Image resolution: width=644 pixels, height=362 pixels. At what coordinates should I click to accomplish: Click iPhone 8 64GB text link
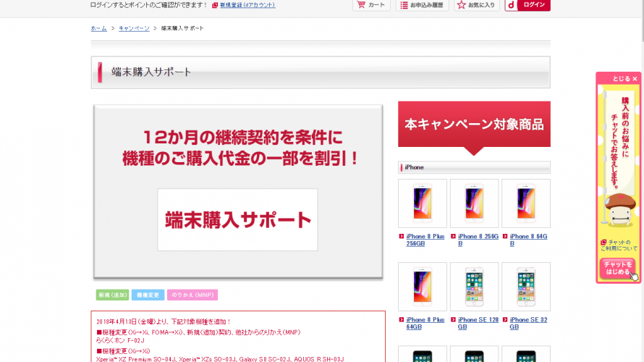point(529,240)
